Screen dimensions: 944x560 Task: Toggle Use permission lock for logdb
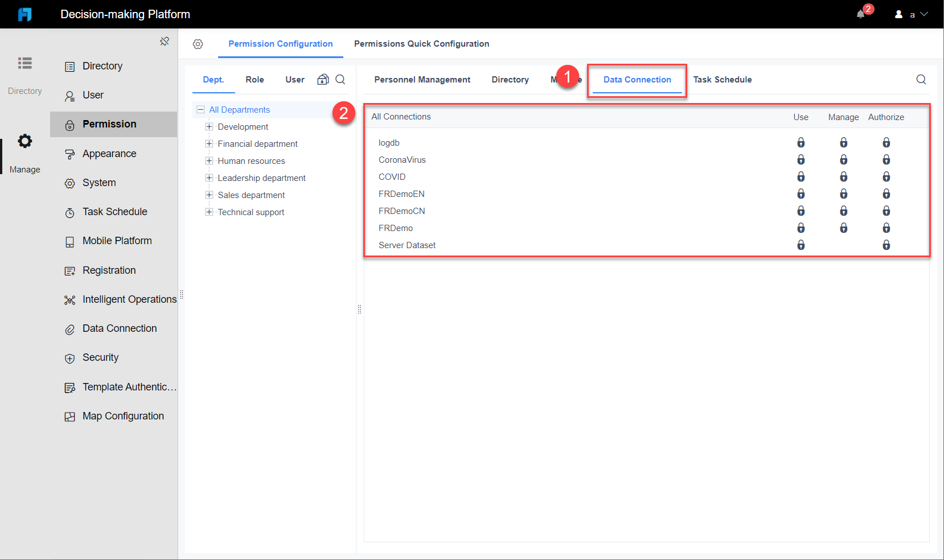801,142
